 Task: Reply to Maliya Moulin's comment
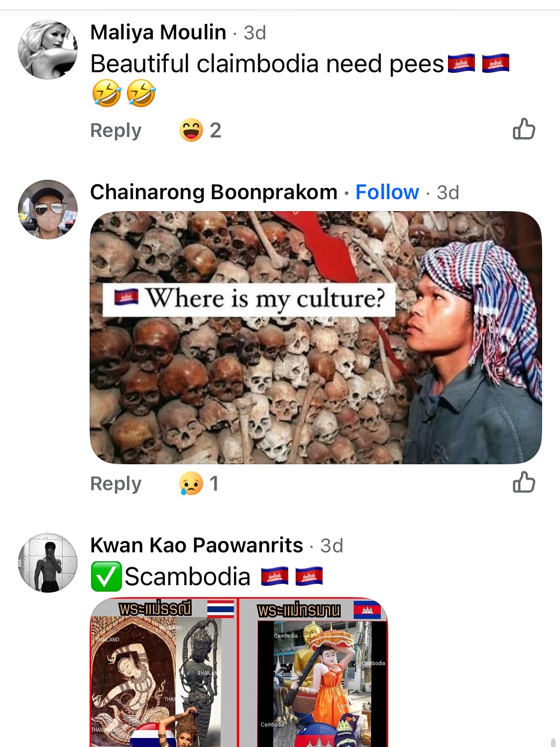115,130
